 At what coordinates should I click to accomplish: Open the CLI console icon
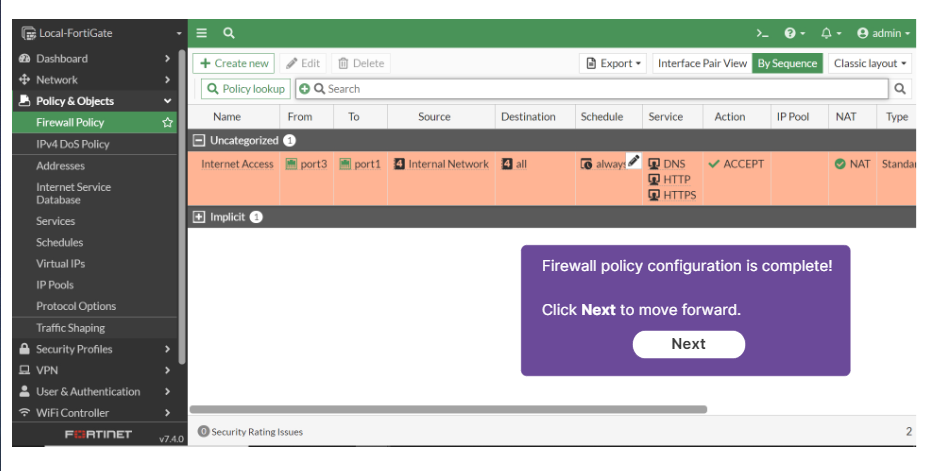[x=762, y=33]
